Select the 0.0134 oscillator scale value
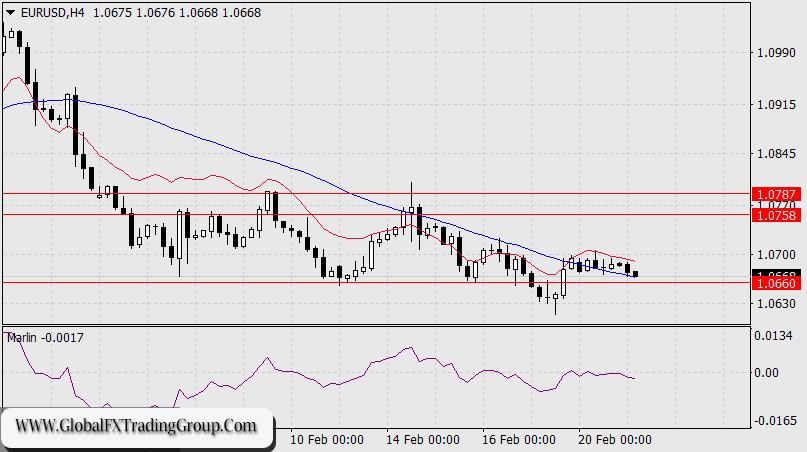The image size is (807, 452). (x=773, y=336)
